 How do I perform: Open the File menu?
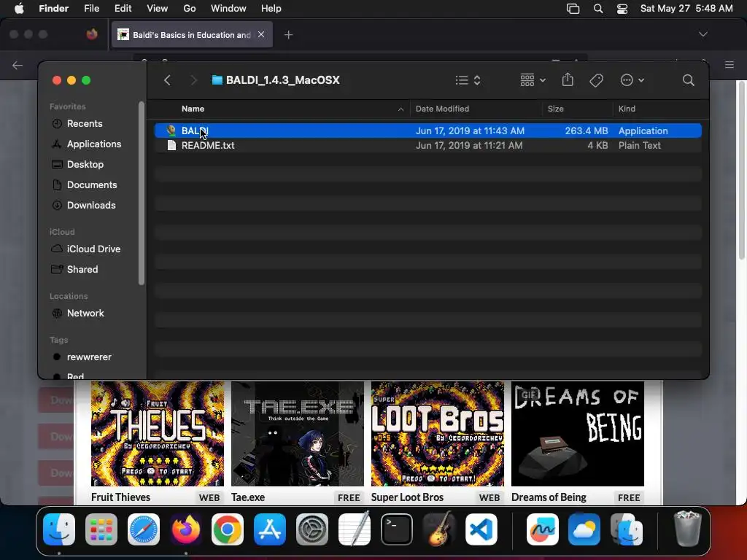(91, 9)
